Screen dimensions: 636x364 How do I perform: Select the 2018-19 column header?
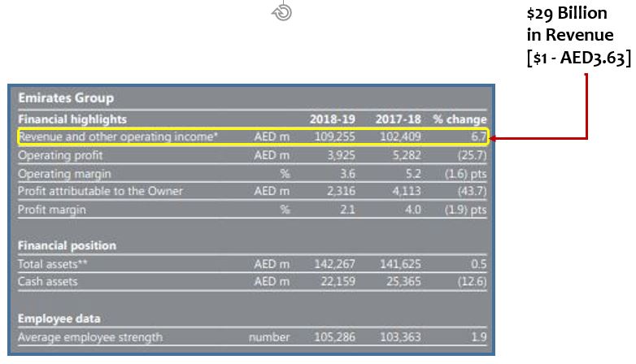pyautogui.click(x=332, y=119)
